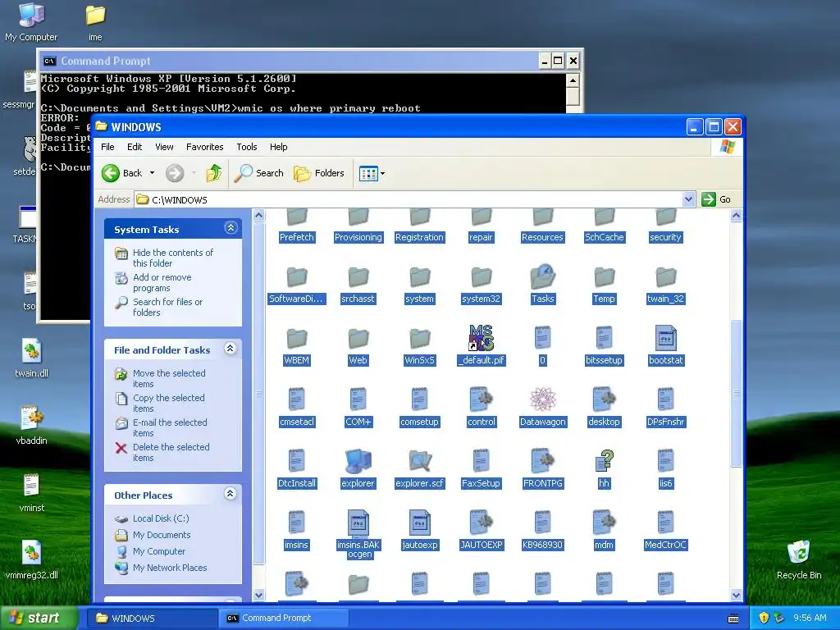The width and height of the screenshot is (840, 630).
Task: Click the Command Prompt scroll up arrow
Action: [x=573, y=80]
